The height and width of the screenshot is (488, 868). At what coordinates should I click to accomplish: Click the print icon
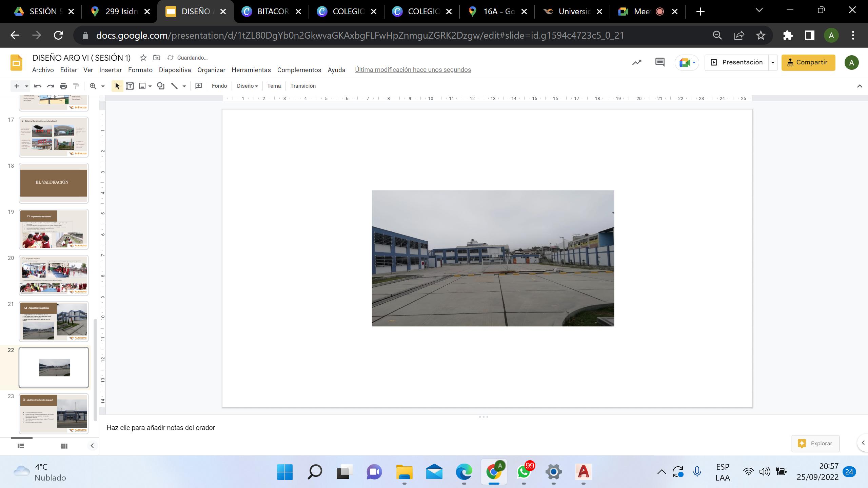point(63,86)
